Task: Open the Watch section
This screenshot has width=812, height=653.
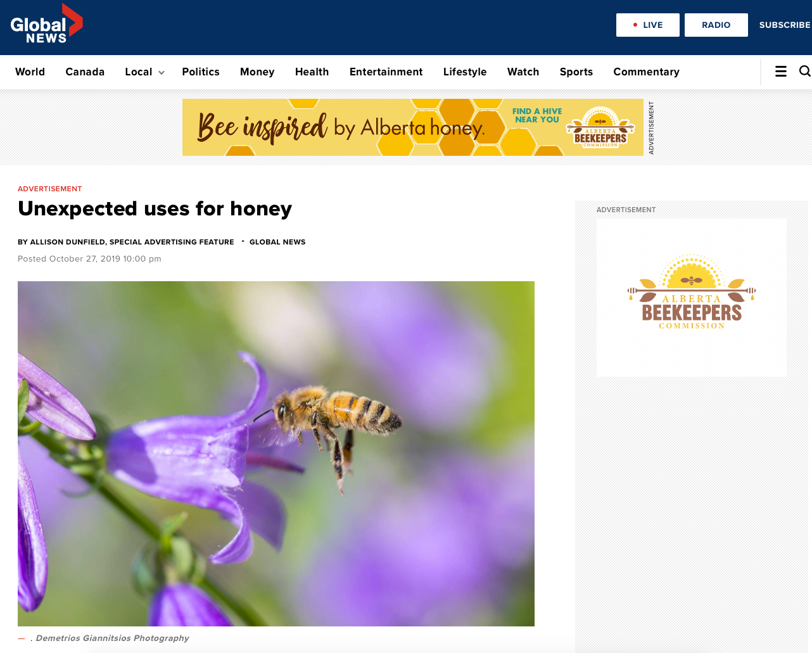Action: (523, 72)
